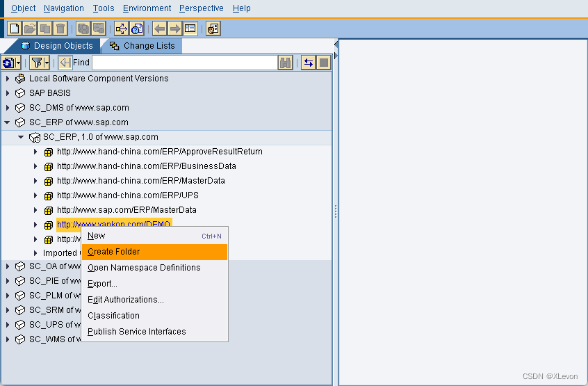Image resolution: width=588 pixels, height=386 pixels.
Task: Open the filter funnel's dropdown arrow
Action: 47,63
